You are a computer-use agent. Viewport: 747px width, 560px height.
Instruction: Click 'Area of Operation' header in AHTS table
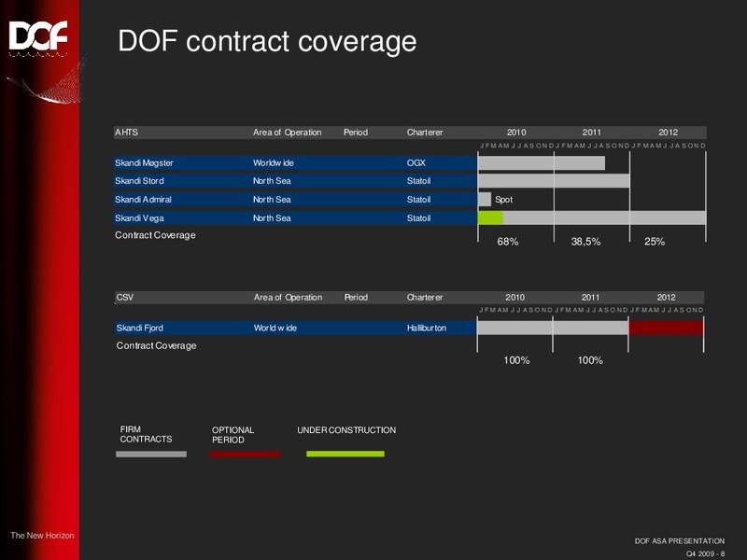(287, 133)
